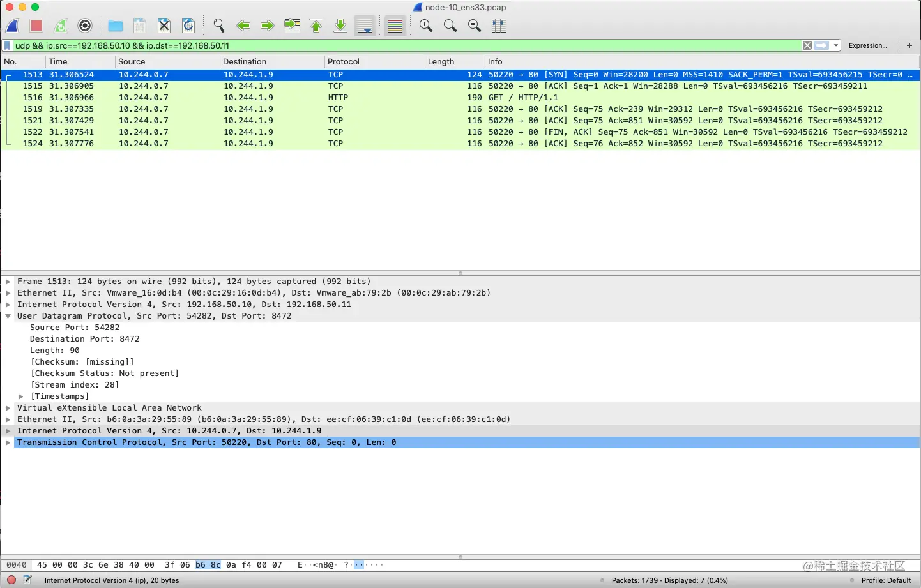Select packet 1513 SYN row
This screenshot has width=921, height=588.
coord(461,75)
